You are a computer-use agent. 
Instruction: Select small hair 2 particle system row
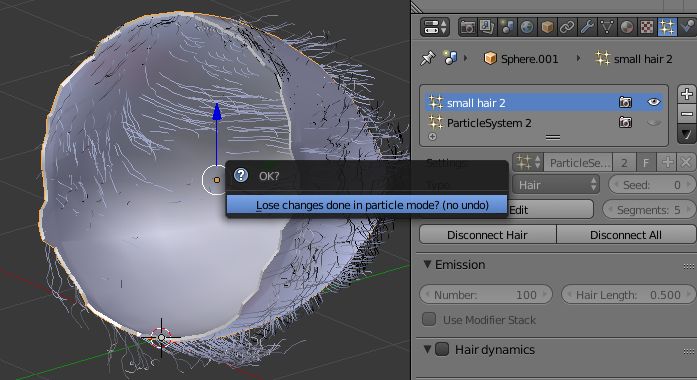coord(544,103)
